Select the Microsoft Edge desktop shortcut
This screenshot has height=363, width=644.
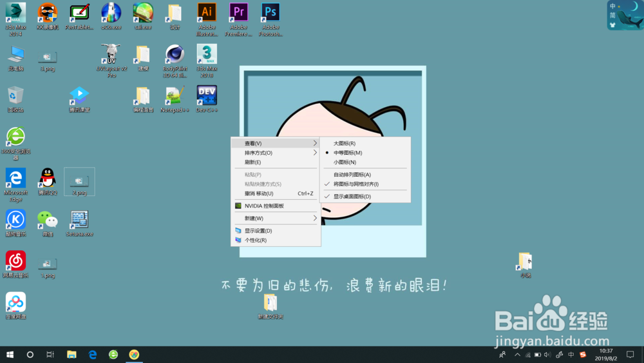[x=15, y=184]
